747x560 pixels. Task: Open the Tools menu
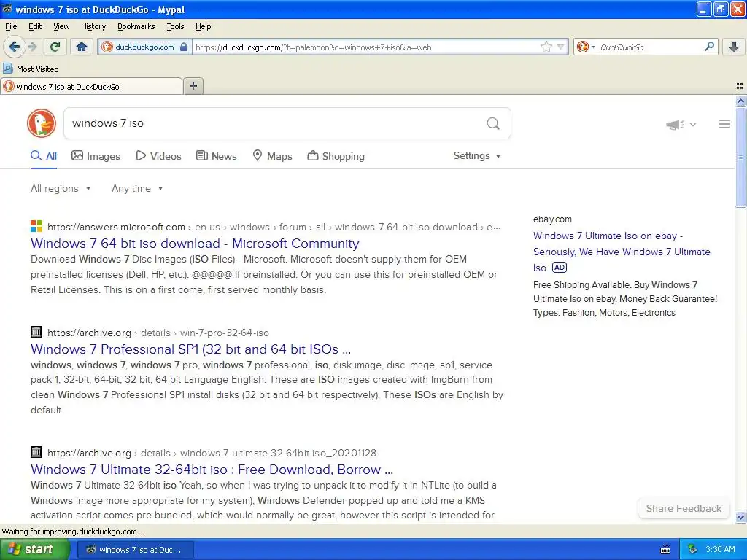pyautogui.click(x=175, y=26)
